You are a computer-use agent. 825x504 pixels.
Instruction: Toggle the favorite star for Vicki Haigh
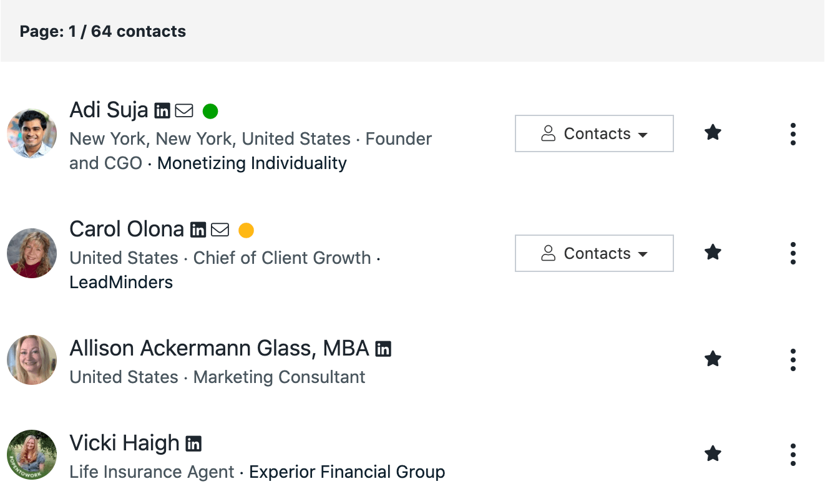click(x=713, y=454)
